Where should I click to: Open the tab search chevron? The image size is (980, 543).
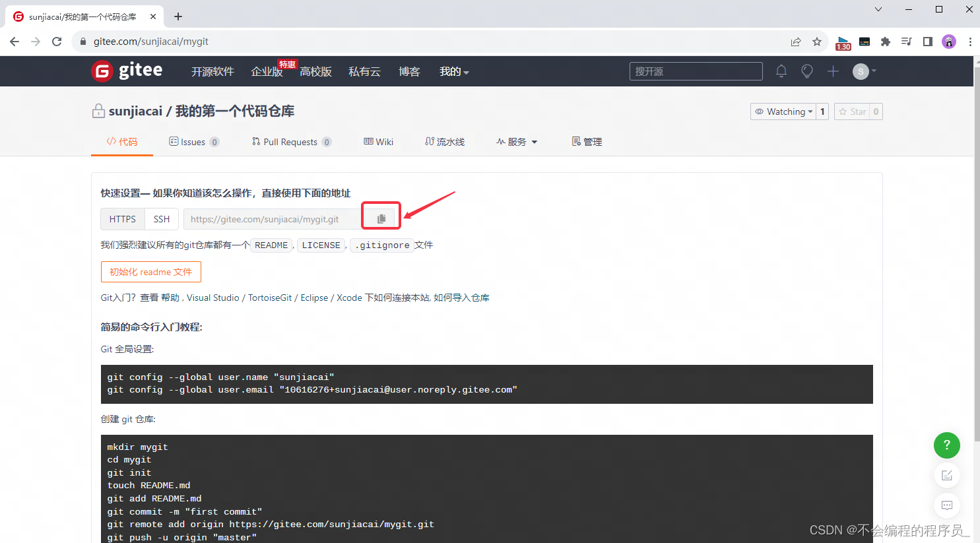point(878,9)
